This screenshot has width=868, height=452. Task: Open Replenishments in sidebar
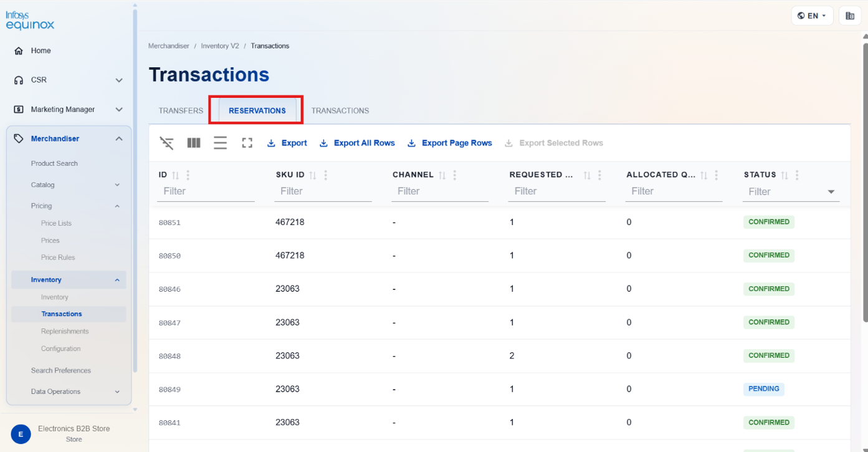(65, 332)
